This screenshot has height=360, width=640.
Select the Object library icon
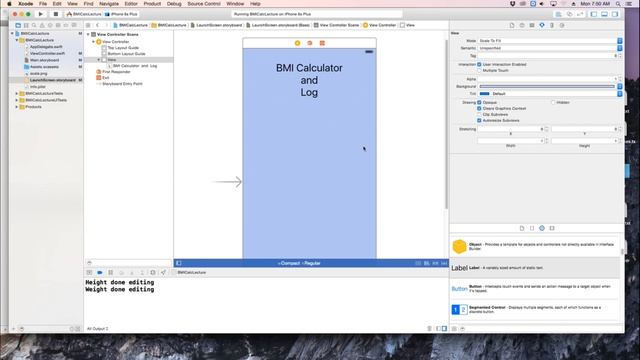coord(542,228)
